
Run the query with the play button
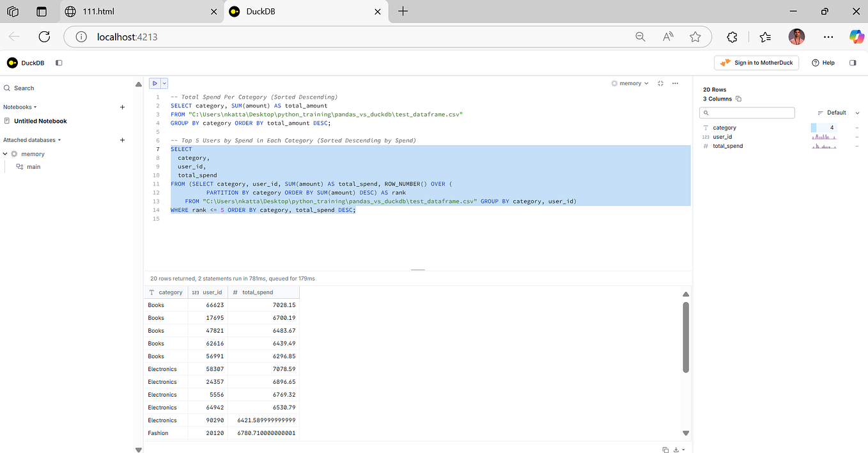pyautogui.click(x=155, y=83)
